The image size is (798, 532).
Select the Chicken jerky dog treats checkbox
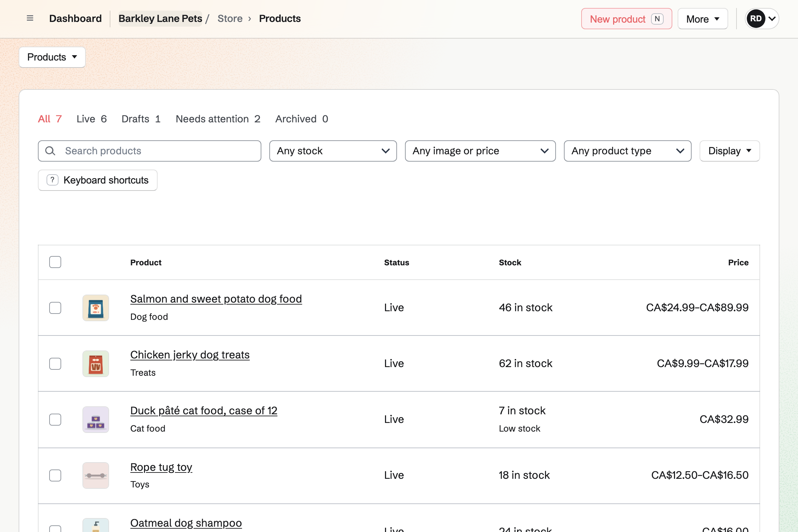pyautogui.click(x=55, y=364)
